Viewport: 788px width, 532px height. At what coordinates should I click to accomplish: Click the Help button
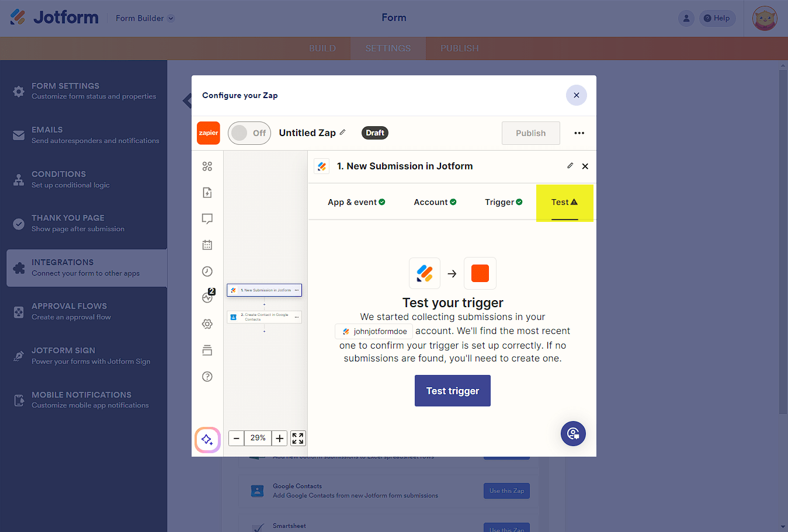[x=717, y=18]
